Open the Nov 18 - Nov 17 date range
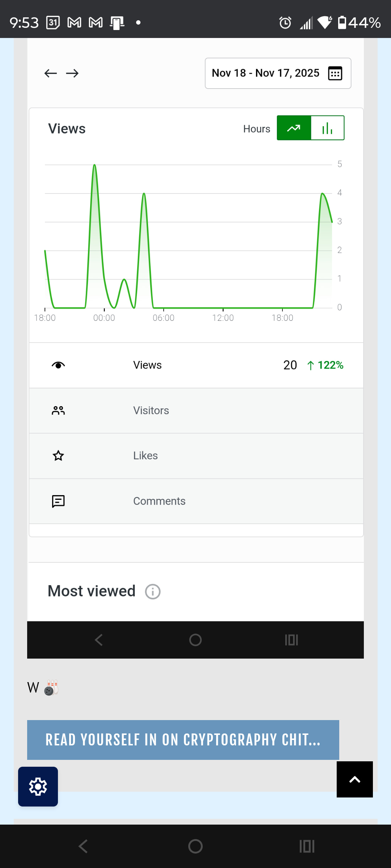This screenshot has height=868, width=391. click(x=265, y=73)
